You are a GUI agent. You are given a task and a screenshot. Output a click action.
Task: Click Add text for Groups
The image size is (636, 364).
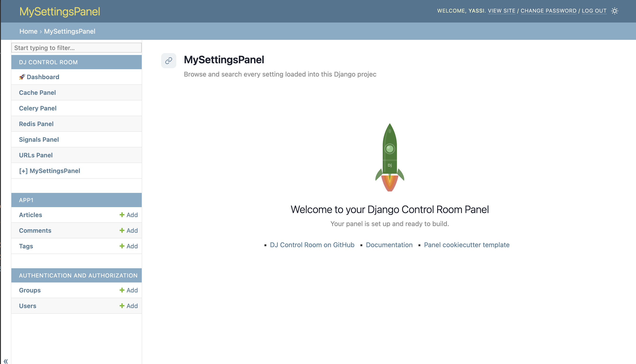pos(132,290)
